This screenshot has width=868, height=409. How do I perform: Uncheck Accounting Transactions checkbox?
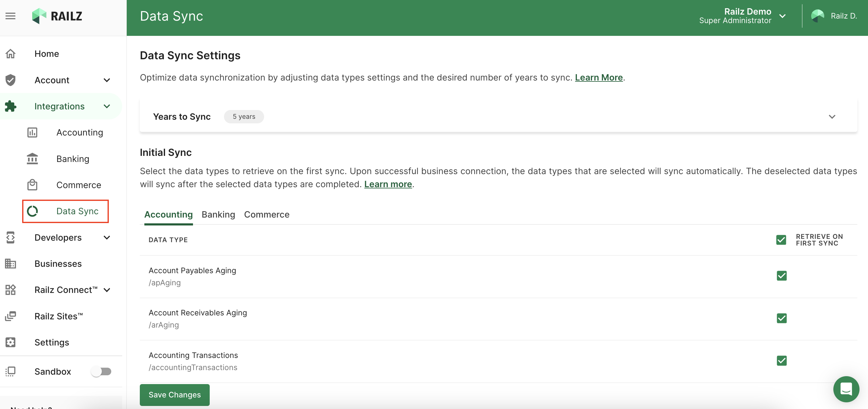[781, 361]
